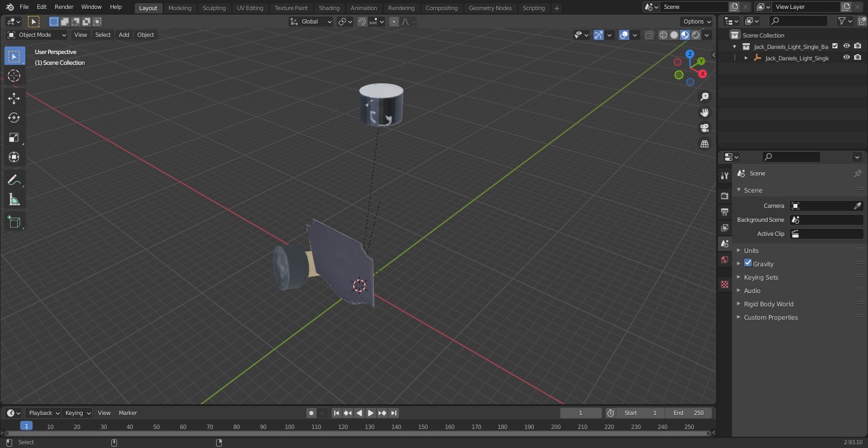Activate the Annotate pencil tool

14,180
